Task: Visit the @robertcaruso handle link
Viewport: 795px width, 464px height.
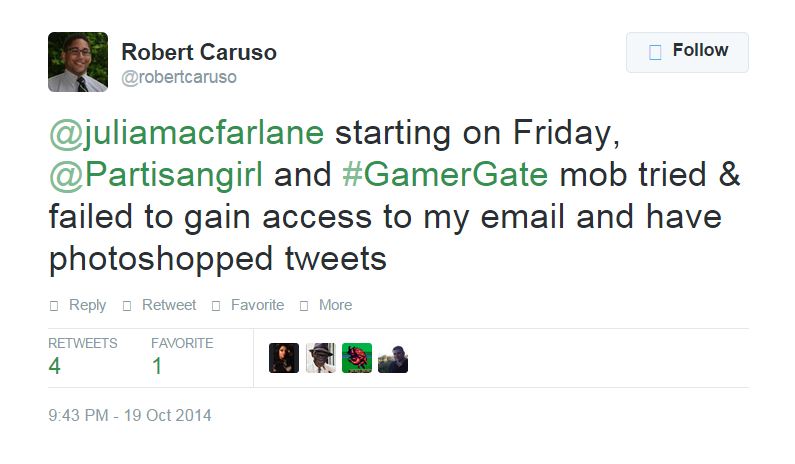Action: [179, 77]
